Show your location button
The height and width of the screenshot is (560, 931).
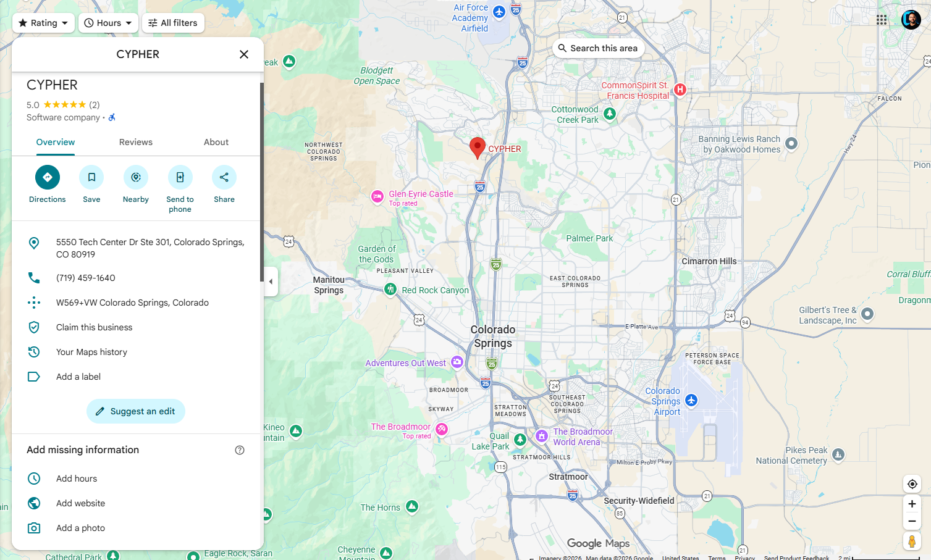[x=912, y=484]
